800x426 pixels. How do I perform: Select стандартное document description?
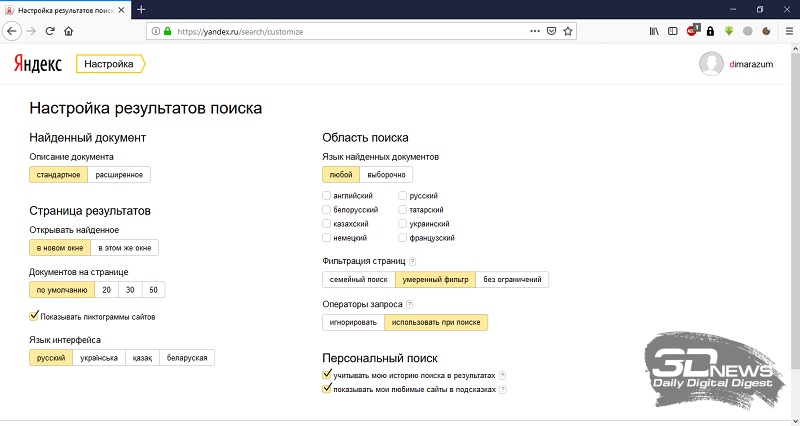[59, 174]
